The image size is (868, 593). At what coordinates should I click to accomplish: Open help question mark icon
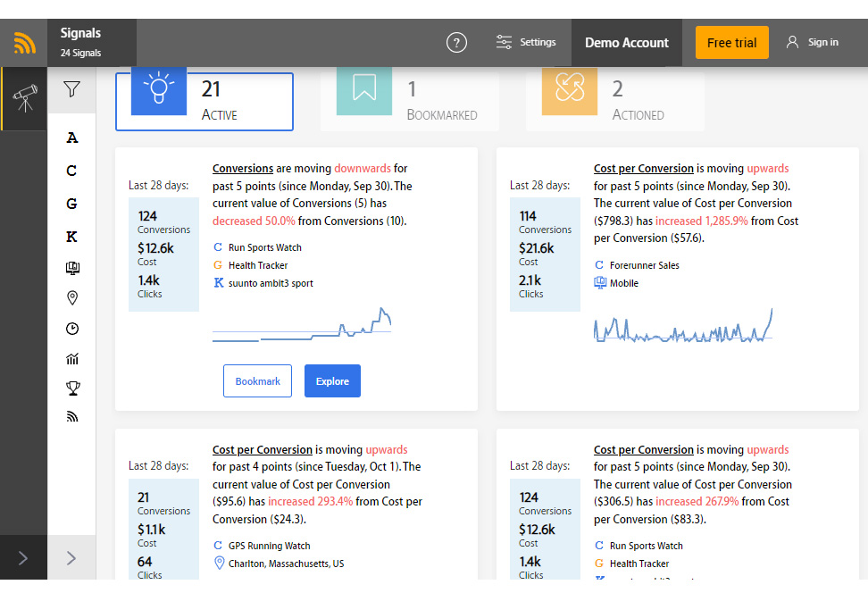pyautogui.click(x=456, y=43)
